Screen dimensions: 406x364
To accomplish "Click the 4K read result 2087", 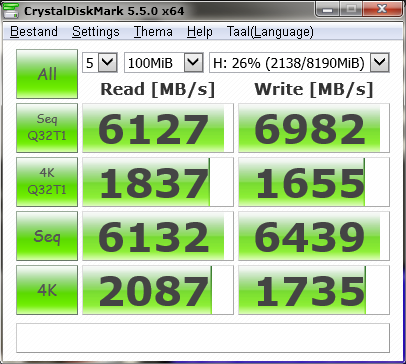I will coord(158,290).
